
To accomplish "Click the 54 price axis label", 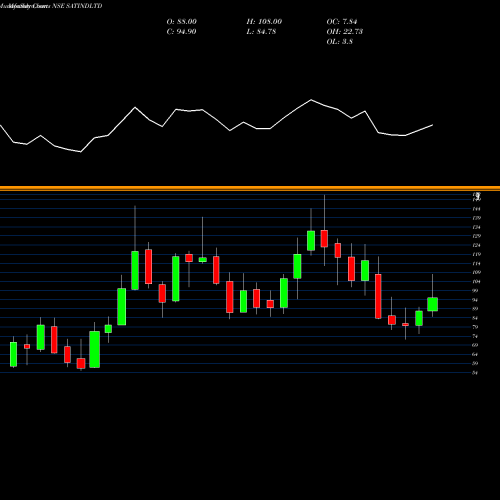I will 475,373.
